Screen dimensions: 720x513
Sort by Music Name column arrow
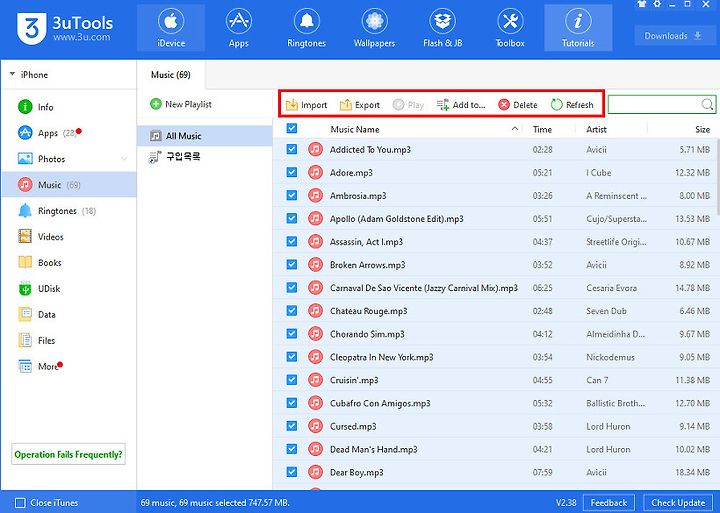pos(515,129)
